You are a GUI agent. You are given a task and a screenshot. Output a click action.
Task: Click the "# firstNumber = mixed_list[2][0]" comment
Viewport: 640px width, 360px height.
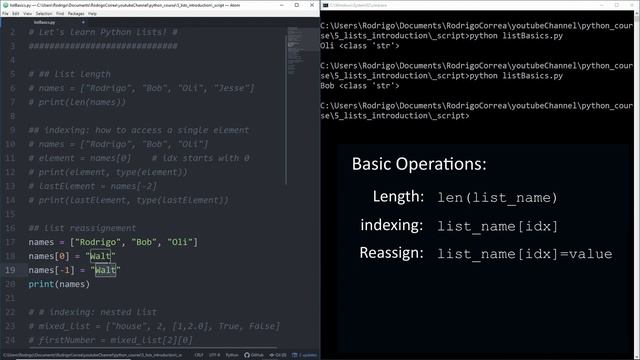click(111, 340)
